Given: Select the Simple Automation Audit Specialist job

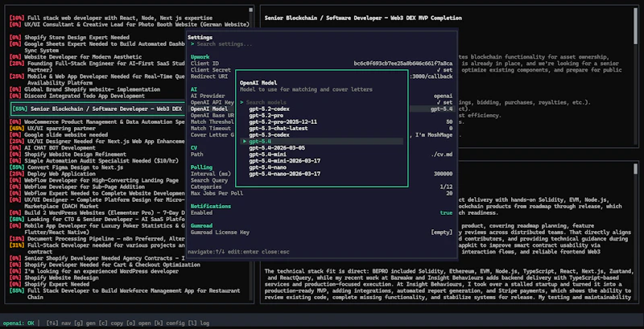Looking at the screenshot, I should point(94,161).
